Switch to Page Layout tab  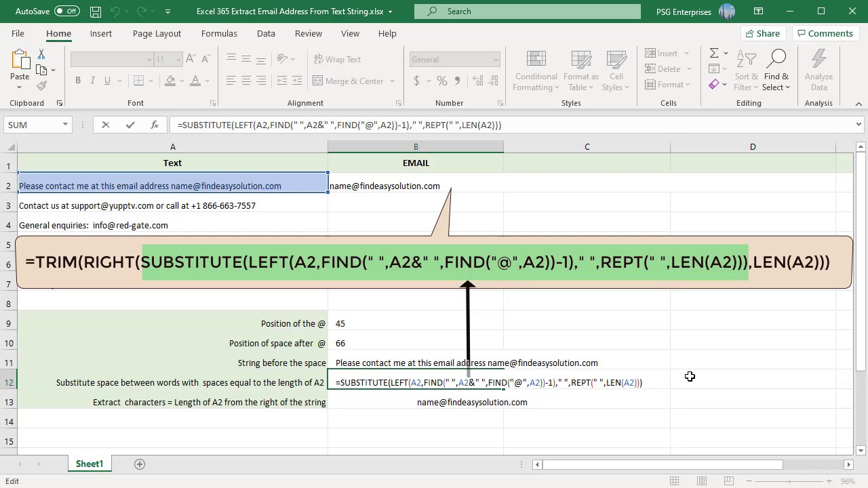(157, 33)
